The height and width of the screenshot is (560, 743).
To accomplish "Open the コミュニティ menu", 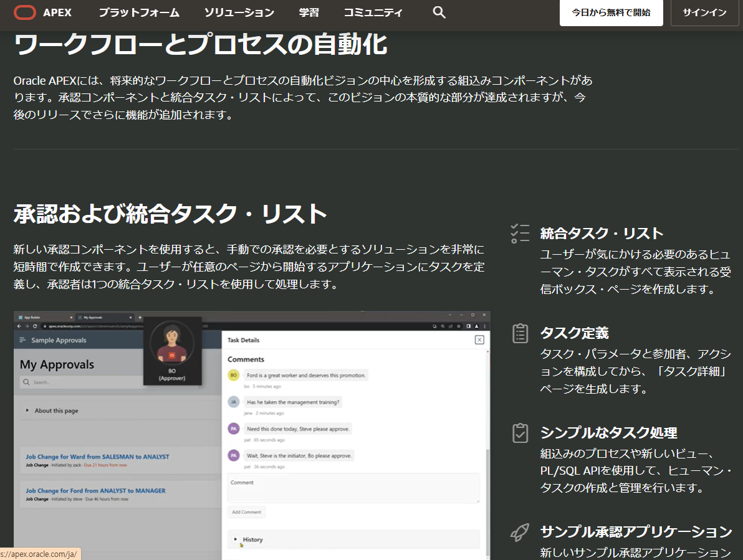I will (x=373, y=13).
